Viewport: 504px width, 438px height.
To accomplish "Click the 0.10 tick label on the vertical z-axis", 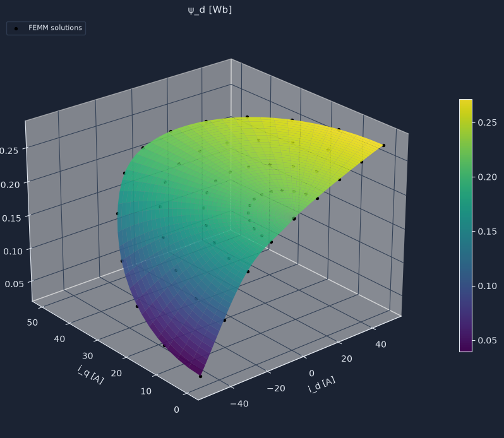I will pyautogui.click(x=13, y=251).
